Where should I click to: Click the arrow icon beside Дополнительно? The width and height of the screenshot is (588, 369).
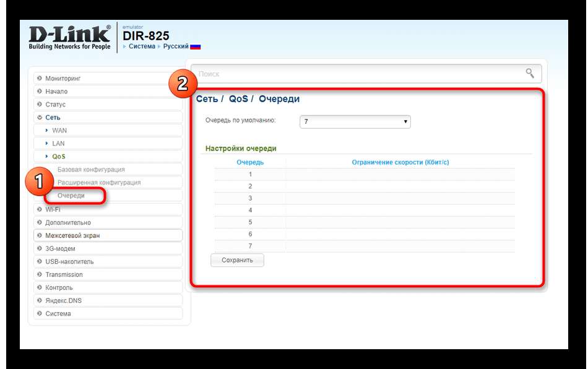tap(40, 222)
